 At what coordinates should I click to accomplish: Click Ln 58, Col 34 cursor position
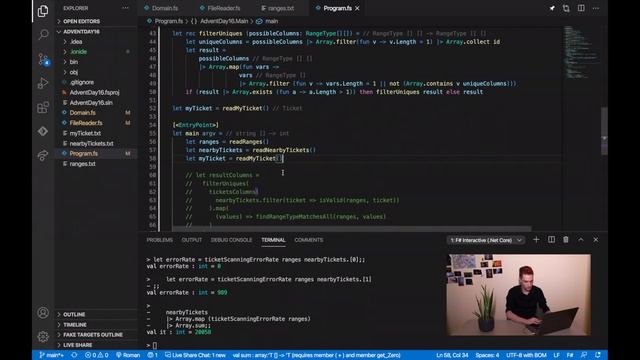click(x=452, y=355)
